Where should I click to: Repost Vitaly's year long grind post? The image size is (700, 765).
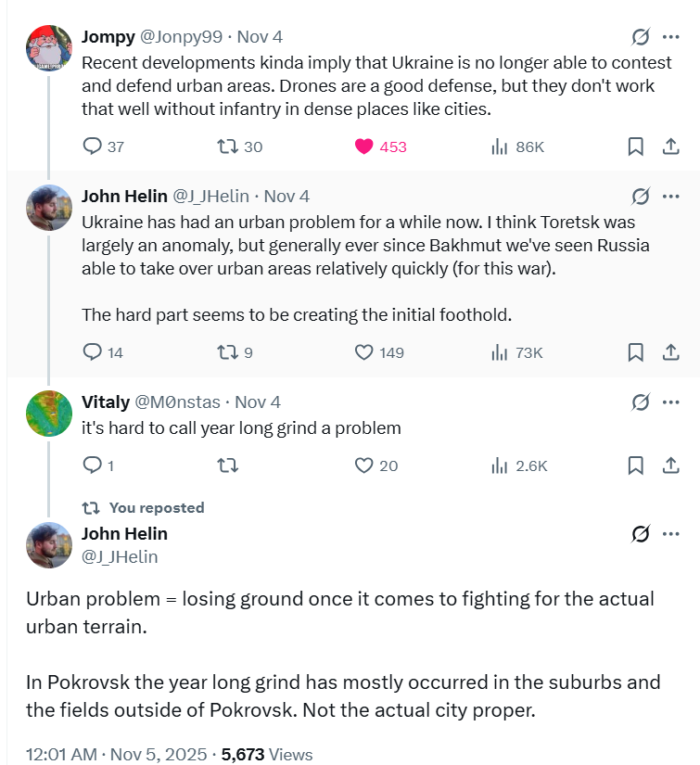click(x=227, y=465)
